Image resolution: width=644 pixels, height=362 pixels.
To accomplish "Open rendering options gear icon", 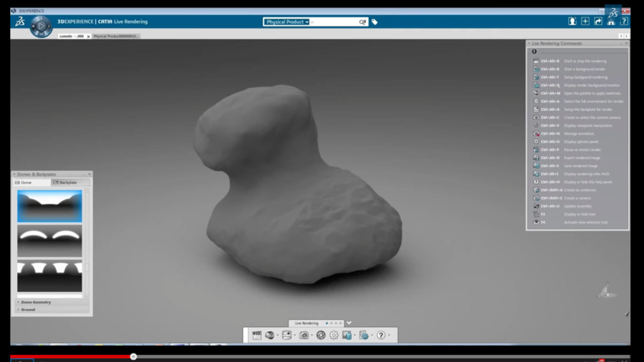I will tap(334, 335).
